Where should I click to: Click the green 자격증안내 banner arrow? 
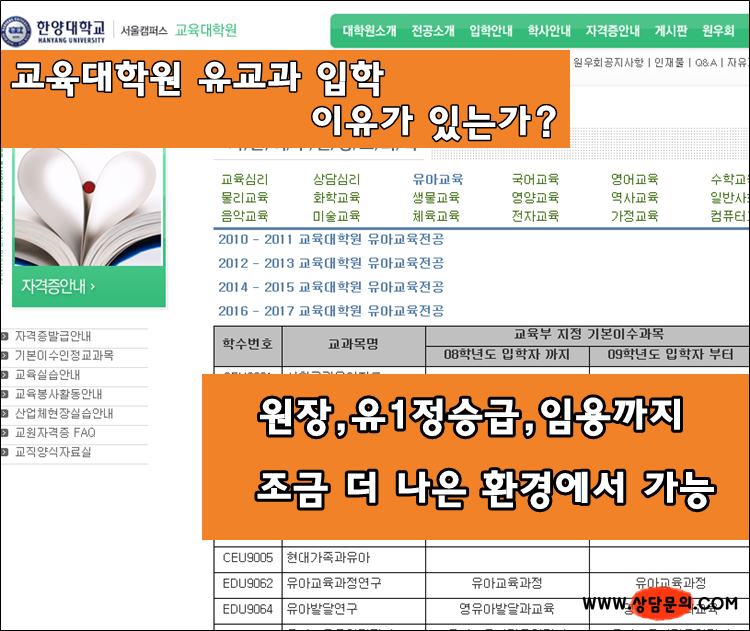click(x=92, y=287)
